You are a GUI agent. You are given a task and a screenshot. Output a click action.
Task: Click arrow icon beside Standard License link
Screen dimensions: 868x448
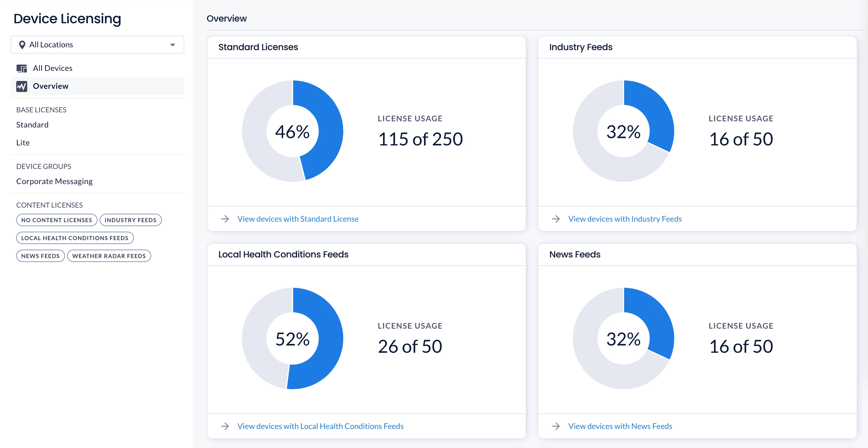pos(225,219)
